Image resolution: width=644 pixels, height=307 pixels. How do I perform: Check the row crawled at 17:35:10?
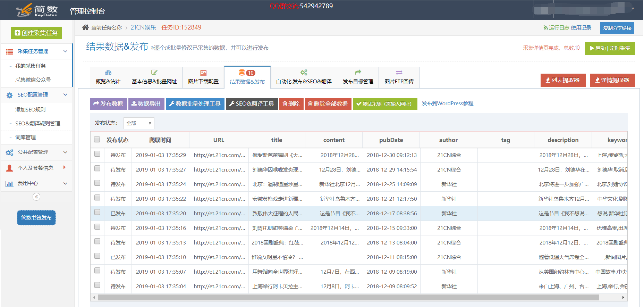(x=98, y=256)
